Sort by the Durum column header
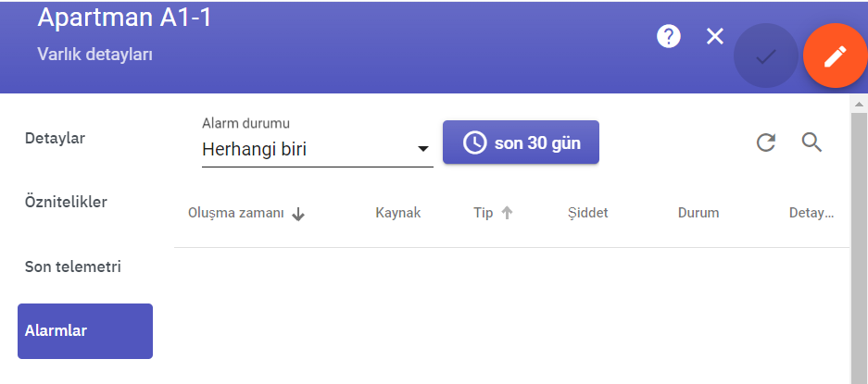 698,213
